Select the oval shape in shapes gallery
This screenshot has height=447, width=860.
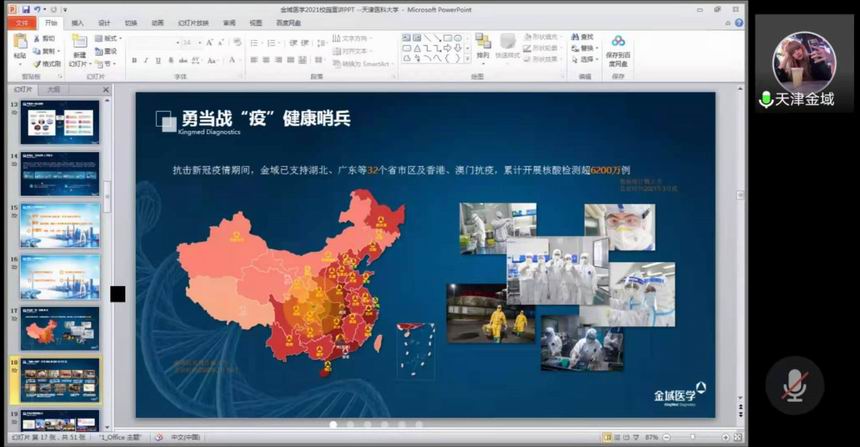457,38
